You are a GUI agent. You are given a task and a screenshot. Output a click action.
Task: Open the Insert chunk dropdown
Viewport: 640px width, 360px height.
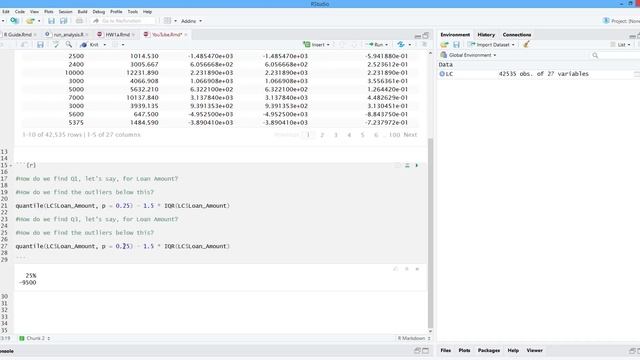(316, 44)
